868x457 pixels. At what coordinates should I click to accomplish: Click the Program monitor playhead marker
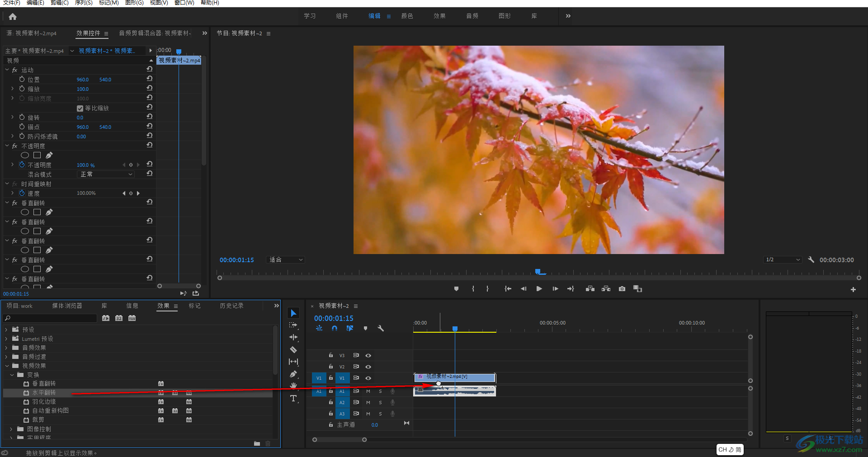[x=538, y=272]
